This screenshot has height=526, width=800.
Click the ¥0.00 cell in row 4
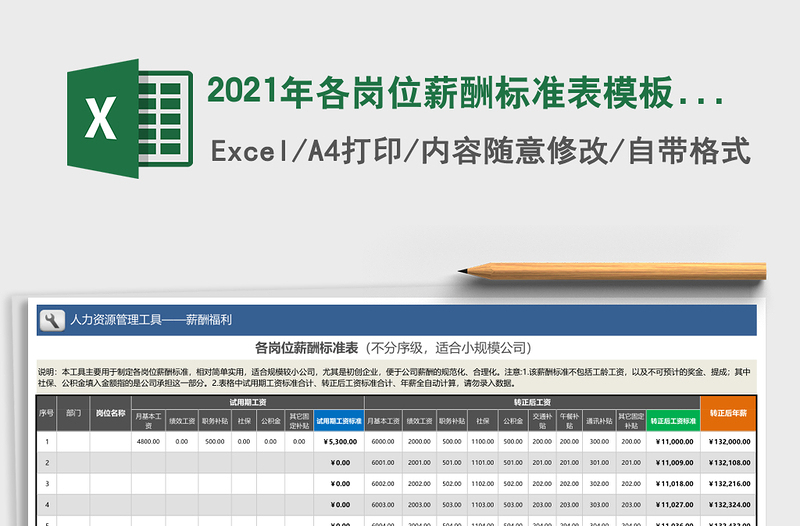click(x=339, y=505)
